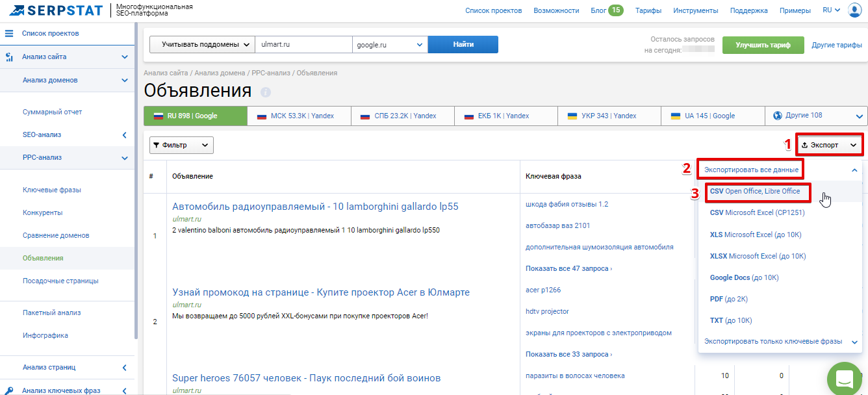Click the globe icon in Другие 108 tab
Screen dimensions: 868x395
coord(777,116)
